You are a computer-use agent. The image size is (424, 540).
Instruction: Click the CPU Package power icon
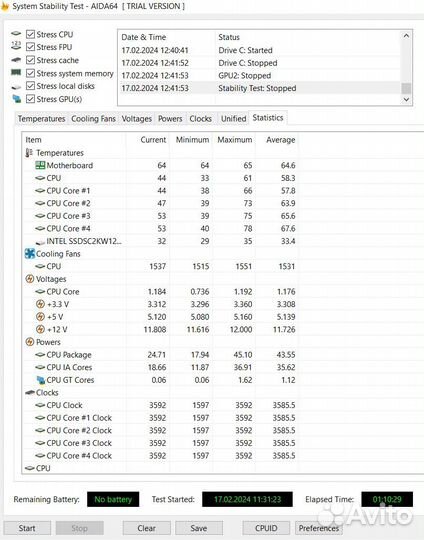[x=40, y=354]
